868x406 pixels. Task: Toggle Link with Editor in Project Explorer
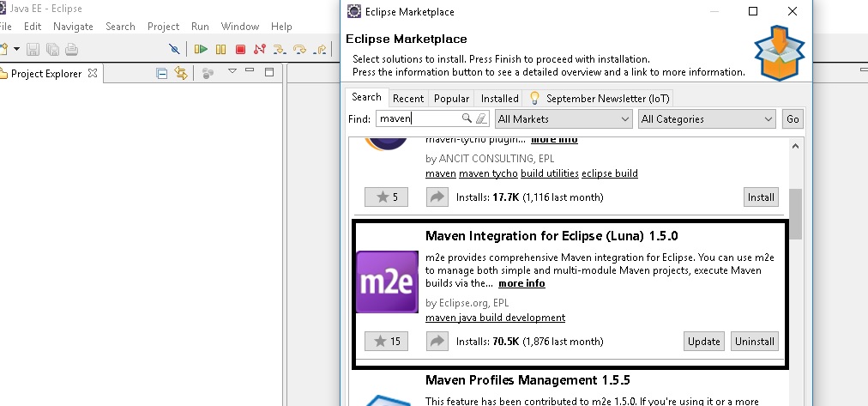click(181, 73)
